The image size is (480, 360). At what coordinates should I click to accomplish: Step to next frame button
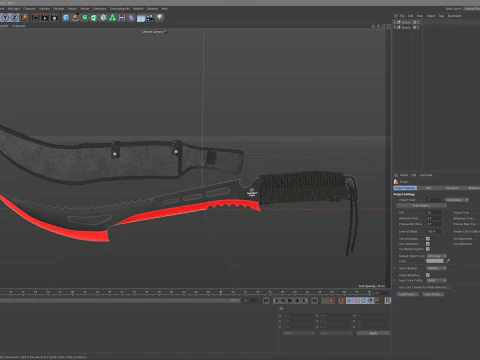point(297,301)
